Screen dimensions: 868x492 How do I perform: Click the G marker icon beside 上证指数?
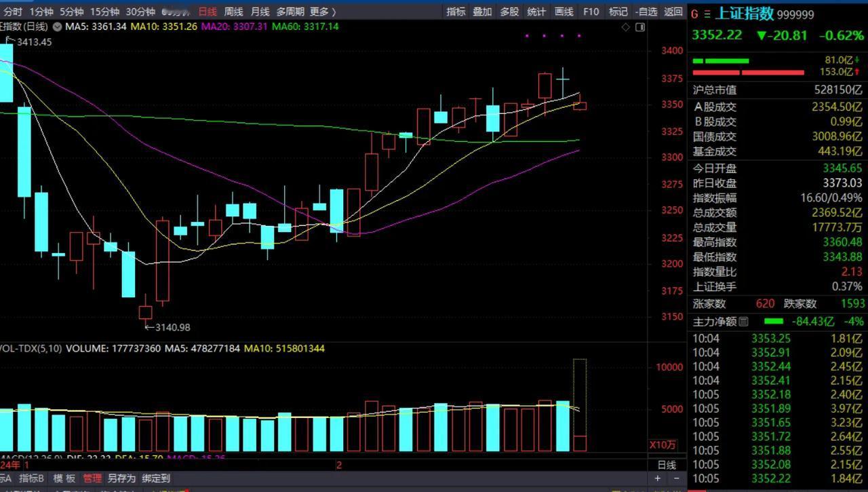pos(694,14)
